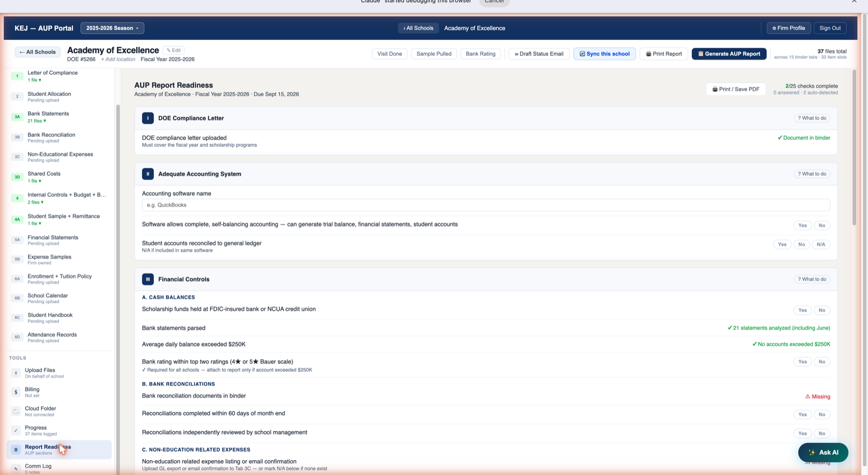Click the Progress checkmark icon
Viewport: 868px width, 475px height.
(x=16, y=431)
